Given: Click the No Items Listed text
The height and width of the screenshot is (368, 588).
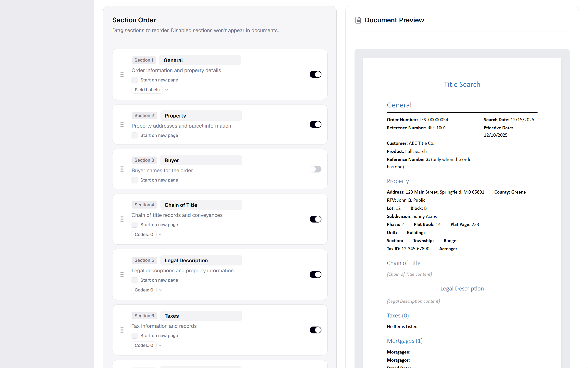Looking at the screenshot, I should (402, 327).
